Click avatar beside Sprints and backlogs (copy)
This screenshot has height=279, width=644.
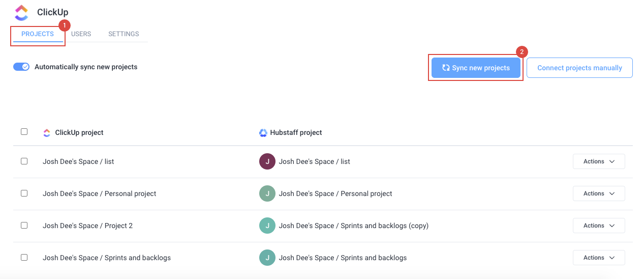(267, 226)
